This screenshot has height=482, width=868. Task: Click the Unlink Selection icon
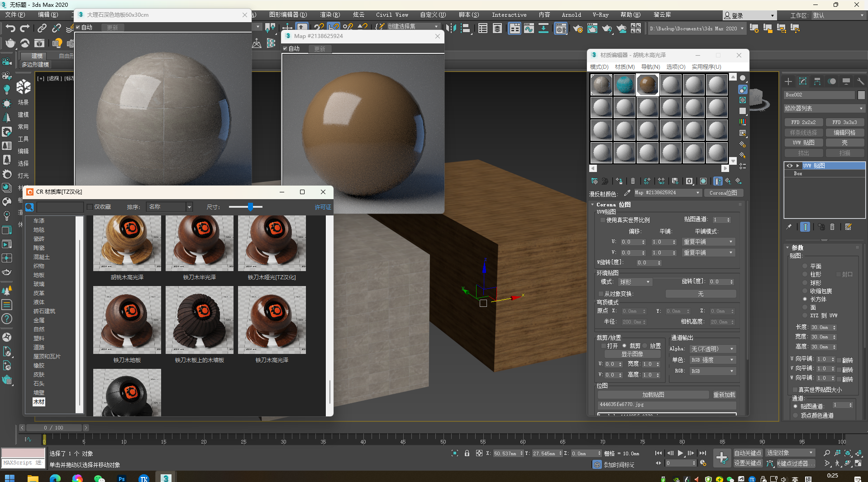click(56, 29)
